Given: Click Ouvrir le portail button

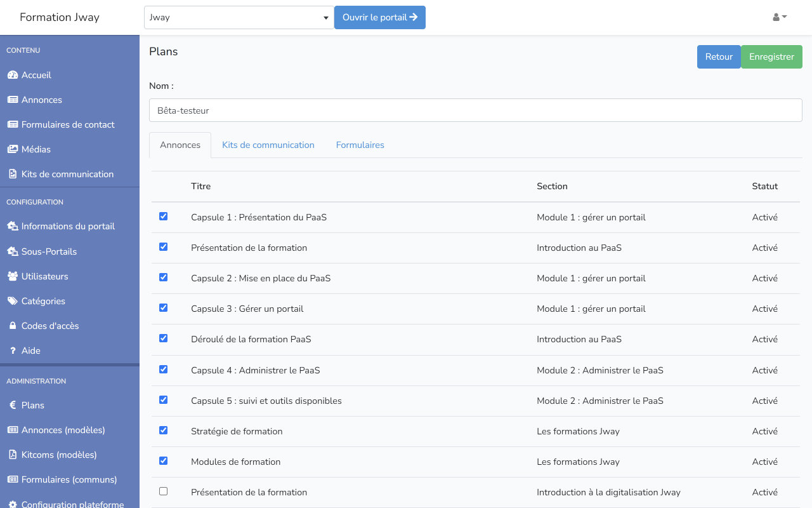Looking at the screenshot, I should (379, 18).
